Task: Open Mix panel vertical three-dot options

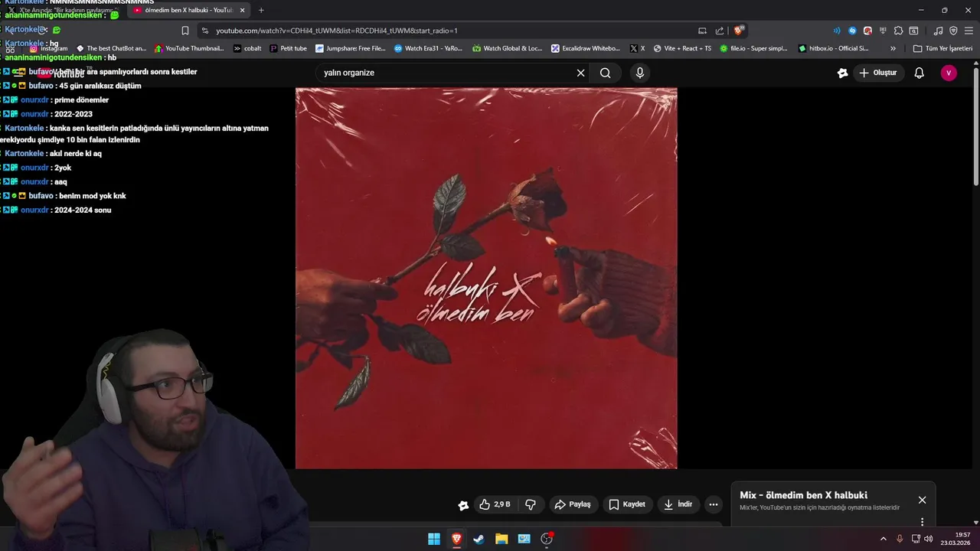Action: tap(922, 522)
